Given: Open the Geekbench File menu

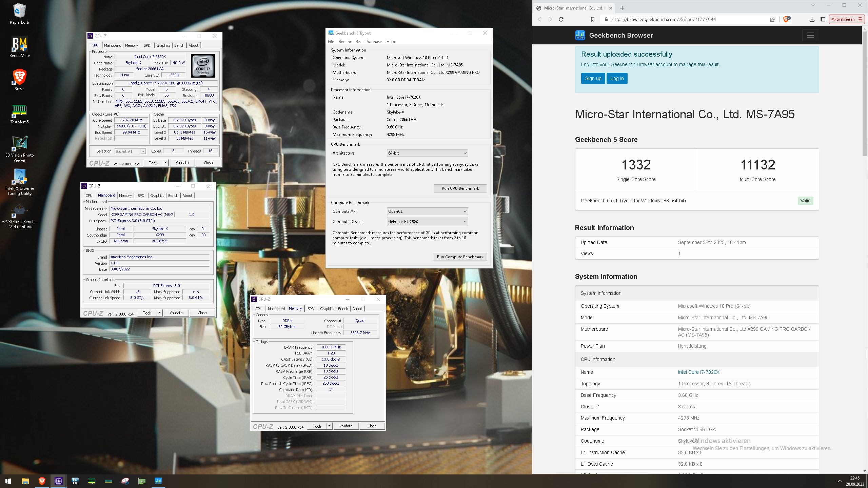Looking at the screenshot, I should coord(331,42).
